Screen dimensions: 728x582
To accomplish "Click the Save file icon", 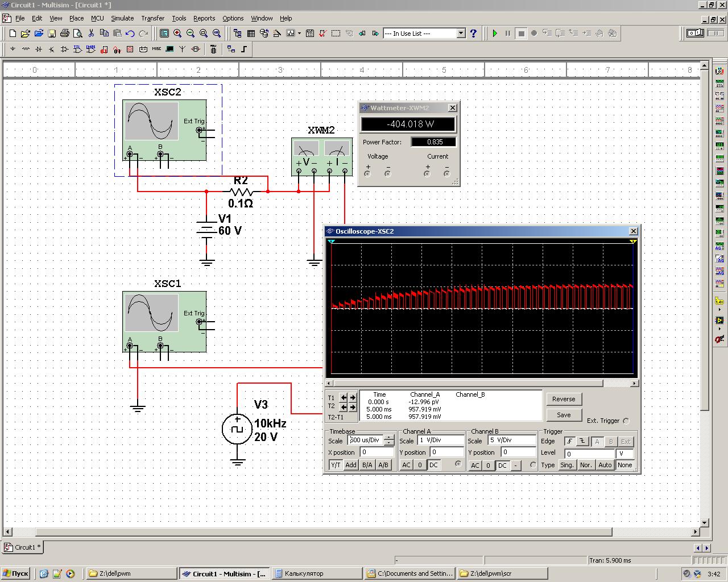I will pyautogui.click(x=52, y=34).
